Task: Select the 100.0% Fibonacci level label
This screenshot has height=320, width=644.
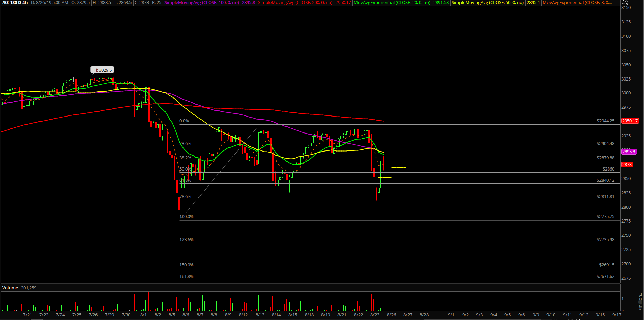Action: click(187, 217)
